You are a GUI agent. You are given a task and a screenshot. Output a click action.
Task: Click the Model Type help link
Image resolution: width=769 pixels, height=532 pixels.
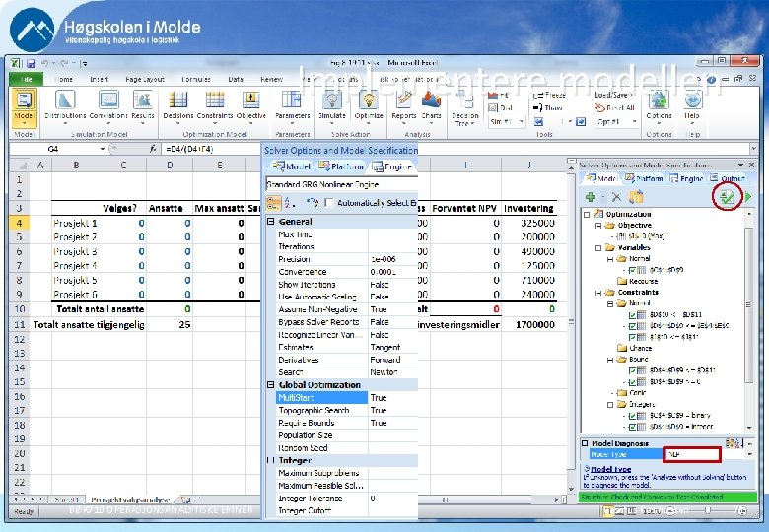[610, 470]
